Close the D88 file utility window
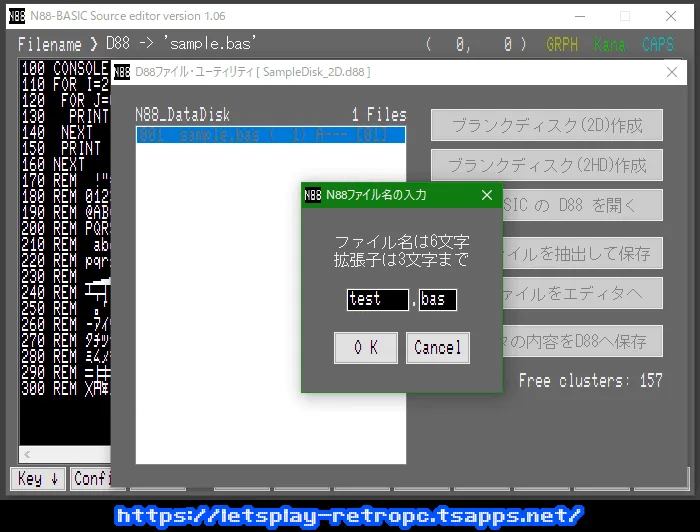700x532 pixels. [x=671, y=72]
